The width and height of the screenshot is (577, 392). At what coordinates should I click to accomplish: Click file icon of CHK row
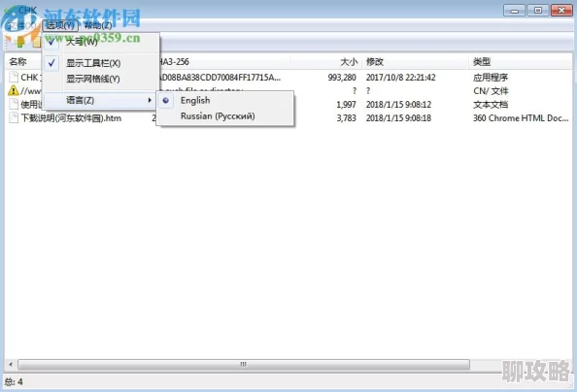point(14,78)
